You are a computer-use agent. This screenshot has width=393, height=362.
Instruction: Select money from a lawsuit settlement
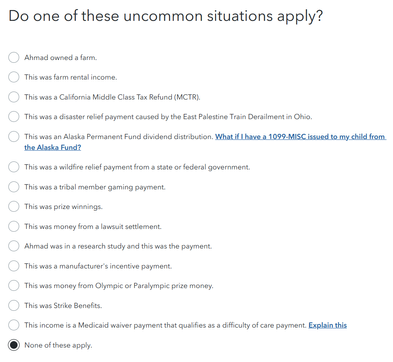(14, 226)
